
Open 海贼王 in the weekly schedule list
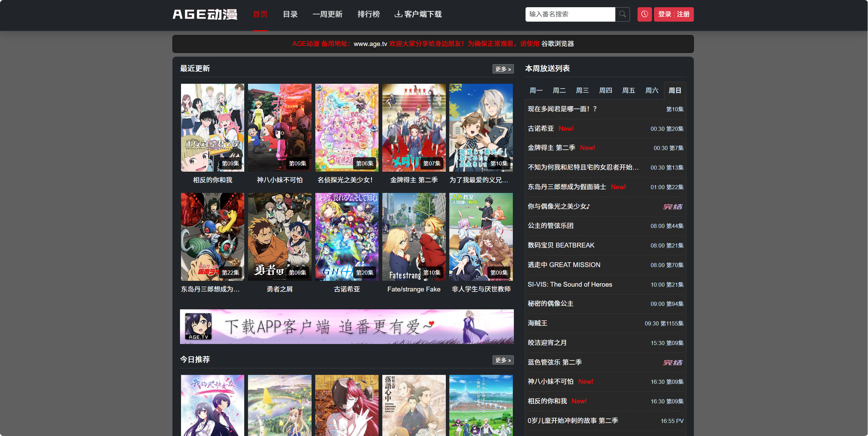[537, 323]
